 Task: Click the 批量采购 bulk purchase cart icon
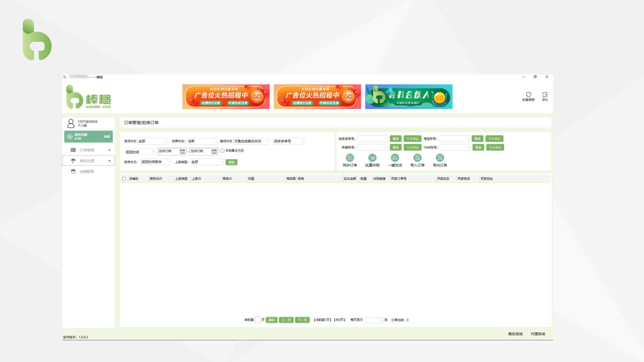point(372,158)
